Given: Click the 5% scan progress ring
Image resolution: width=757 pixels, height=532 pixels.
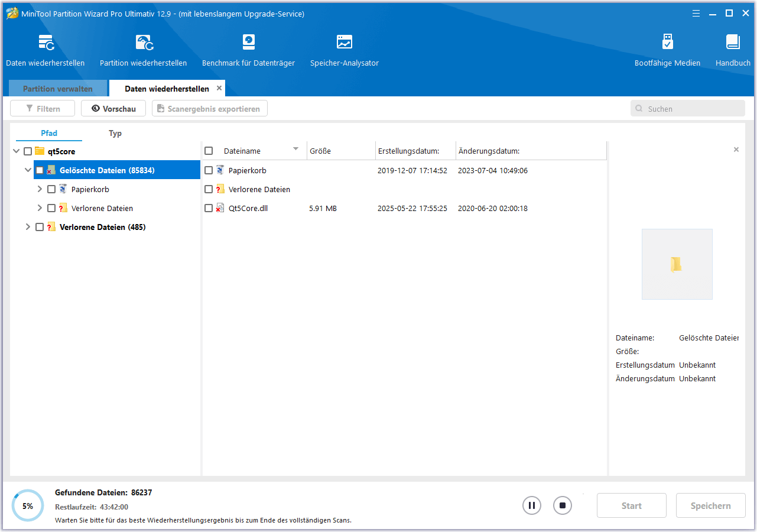Looking at the screenshot, I should (x=28, y=505).
